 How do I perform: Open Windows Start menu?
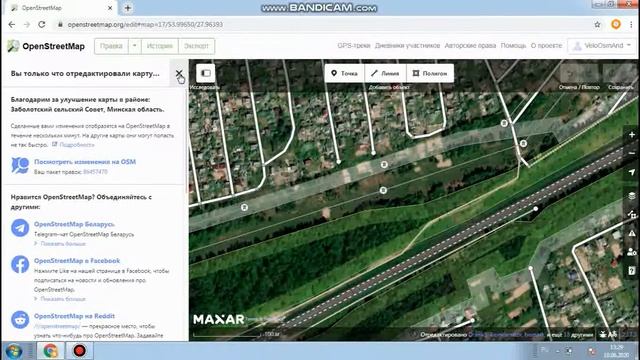coord(14,351)
